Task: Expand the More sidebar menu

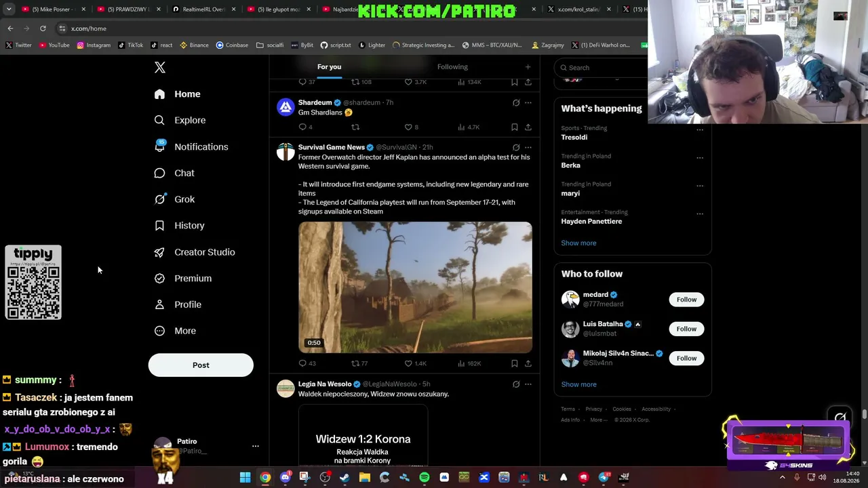Action: point(175,331)
